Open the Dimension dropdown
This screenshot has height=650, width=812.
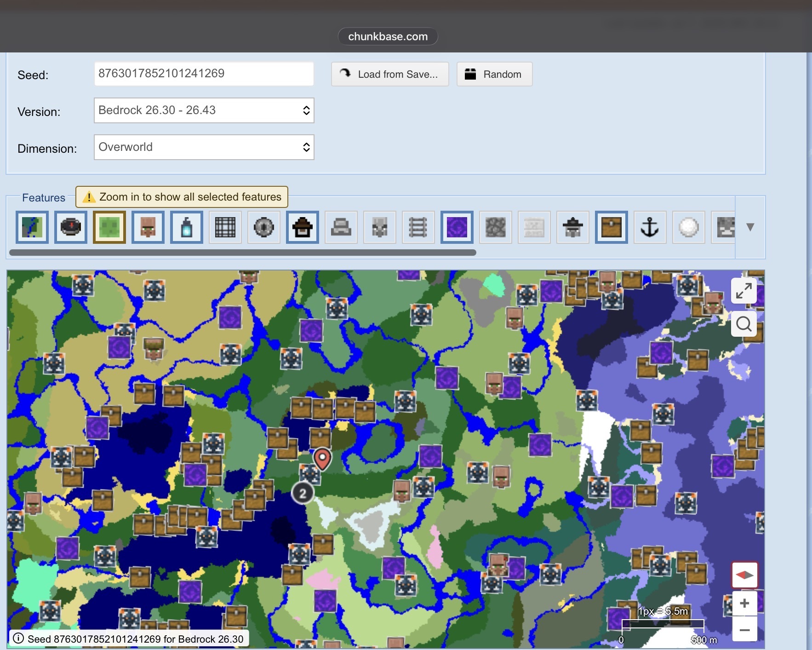204,147
